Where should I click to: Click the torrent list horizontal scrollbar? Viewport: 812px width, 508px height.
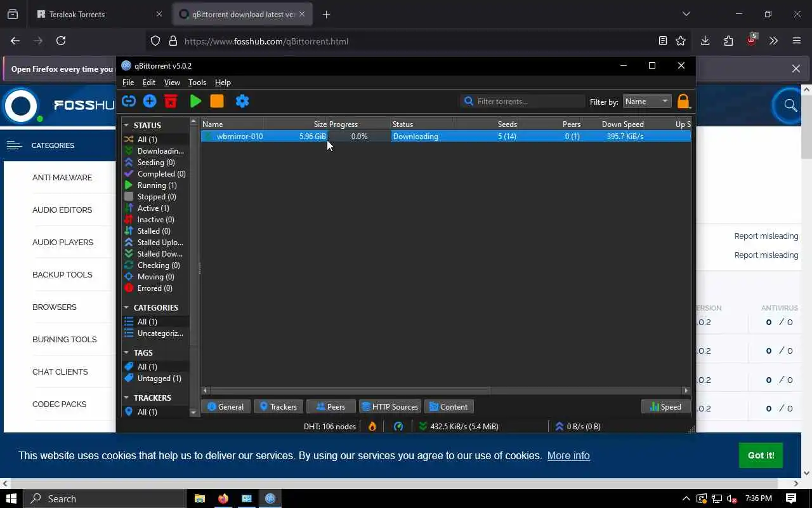[x=350, y=390]
